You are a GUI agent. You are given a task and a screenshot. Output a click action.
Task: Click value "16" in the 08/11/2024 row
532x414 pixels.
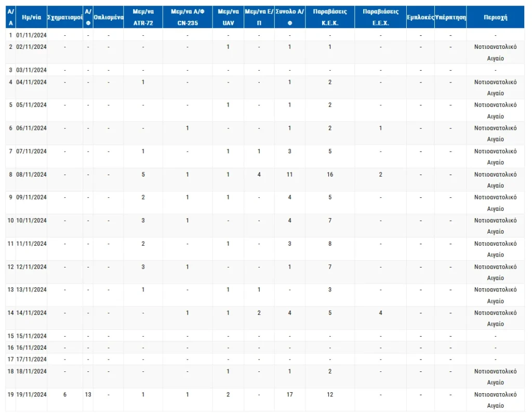coord(330,175)
